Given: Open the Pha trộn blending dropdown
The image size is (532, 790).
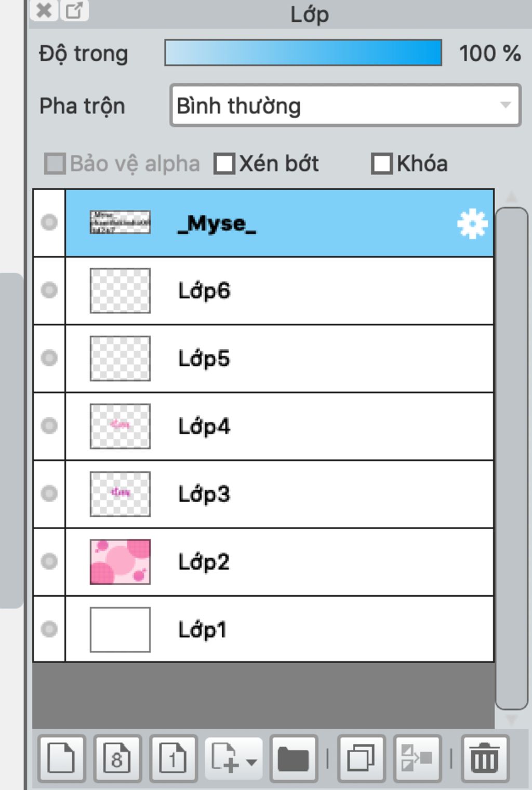Looking at the screenshot, I should tap(345, 106).
